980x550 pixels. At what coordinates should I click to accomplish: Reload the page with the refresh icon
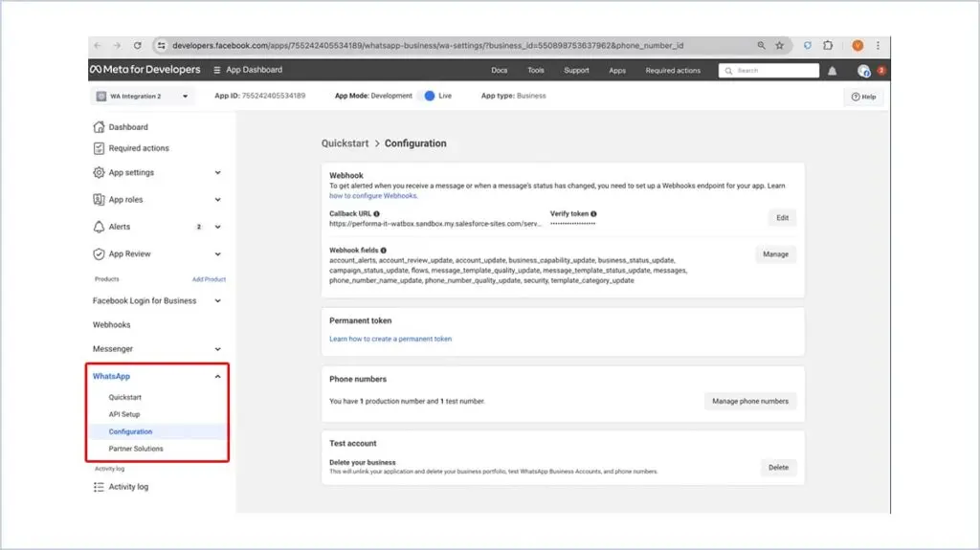[x=138, y=46]
